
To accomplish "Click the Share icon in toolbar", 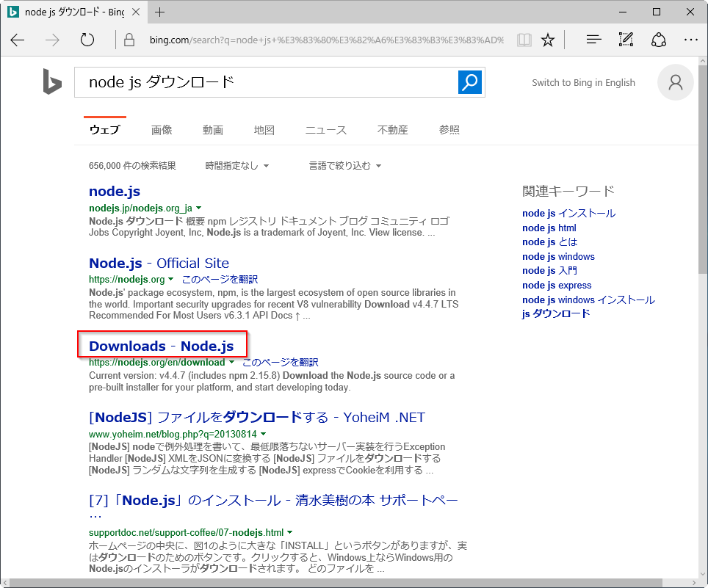I will pos(658,40).
